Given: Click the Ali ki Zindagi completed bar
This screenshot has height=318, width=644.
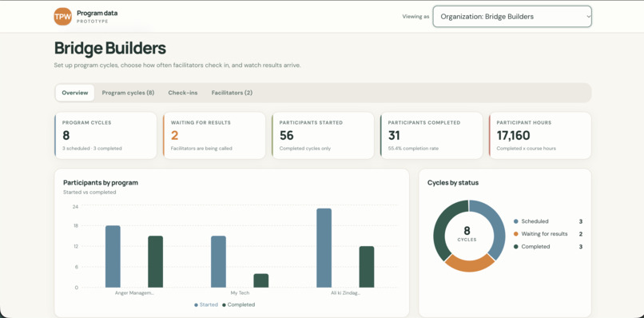Looking at the screenshot, I should pyautogui.click(x=367, y=267).
